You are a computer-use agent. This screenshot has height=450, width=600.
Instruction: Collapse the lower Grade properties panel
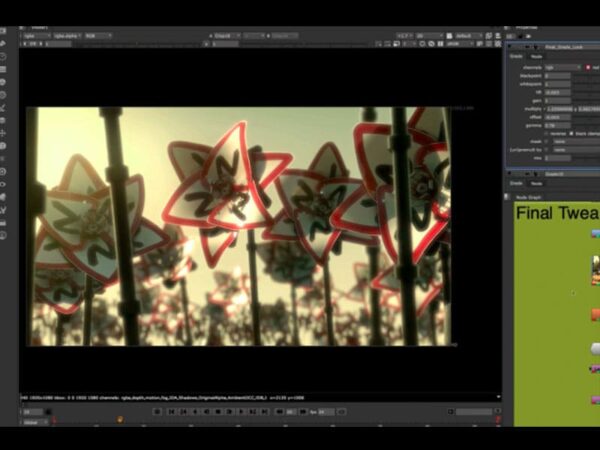[x=510, y=174]
